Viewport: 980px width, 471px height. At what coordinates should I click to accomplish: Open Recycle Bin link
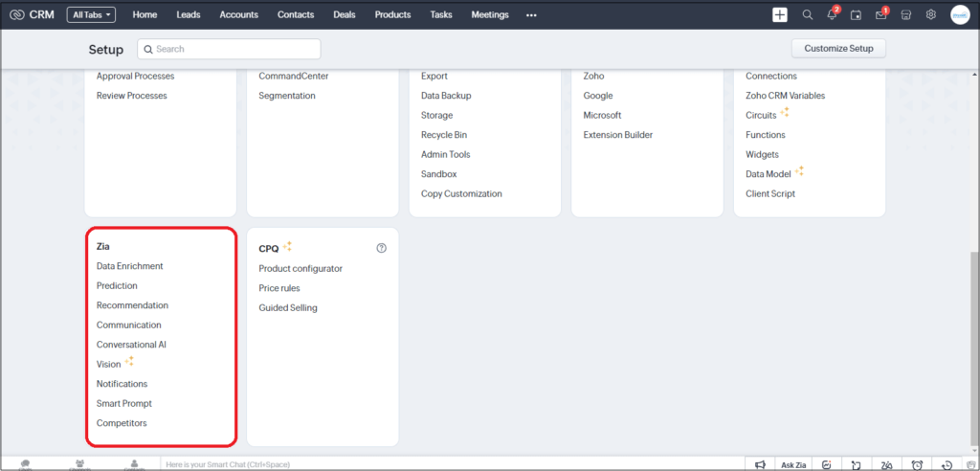pyautogui.click(x=444, y=135)
